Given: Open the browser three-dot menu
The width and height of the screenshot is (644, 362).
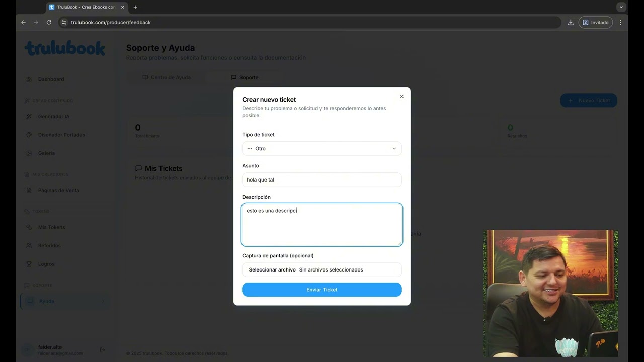Looking at the screenshot, I should [x=620, y=22].
